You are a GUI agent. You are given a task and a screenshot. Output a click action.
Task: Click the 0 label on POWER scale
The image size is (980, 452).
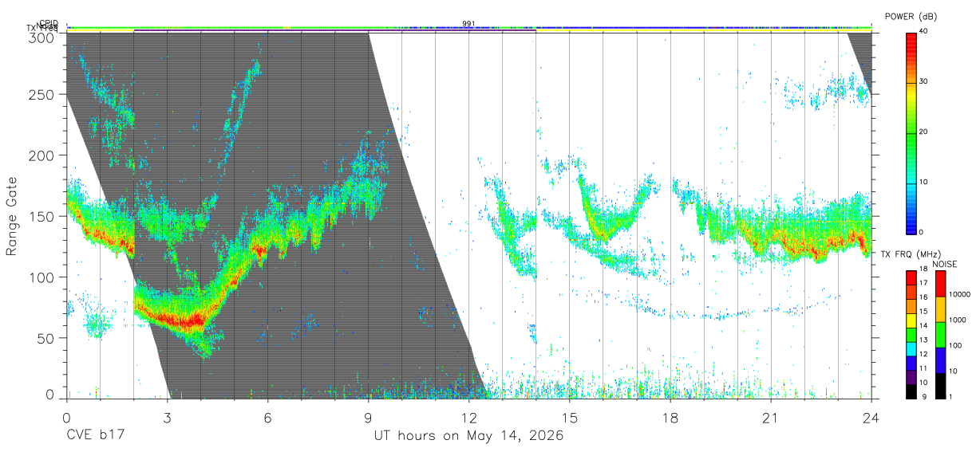click(922, 232)
